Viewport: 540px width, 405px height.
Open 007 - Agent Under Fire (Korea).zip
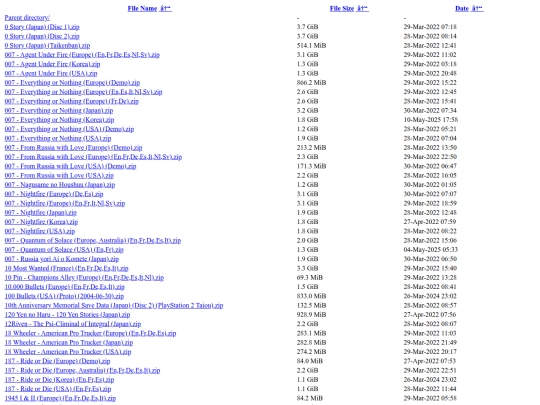[x=52, y=64]
